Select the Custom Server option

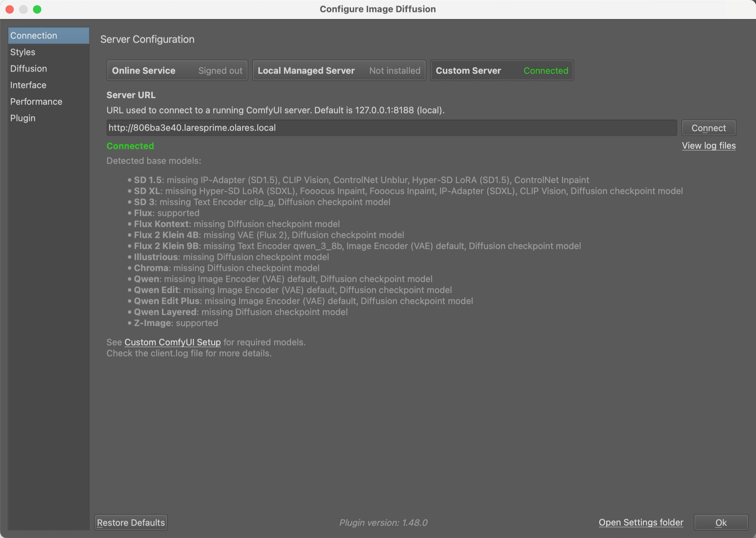click(502, 71)
